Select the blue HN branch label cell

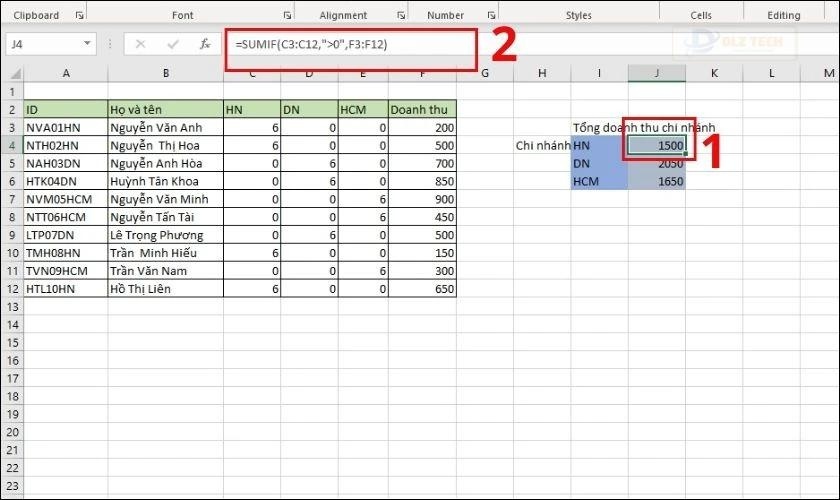pos(599,145)
